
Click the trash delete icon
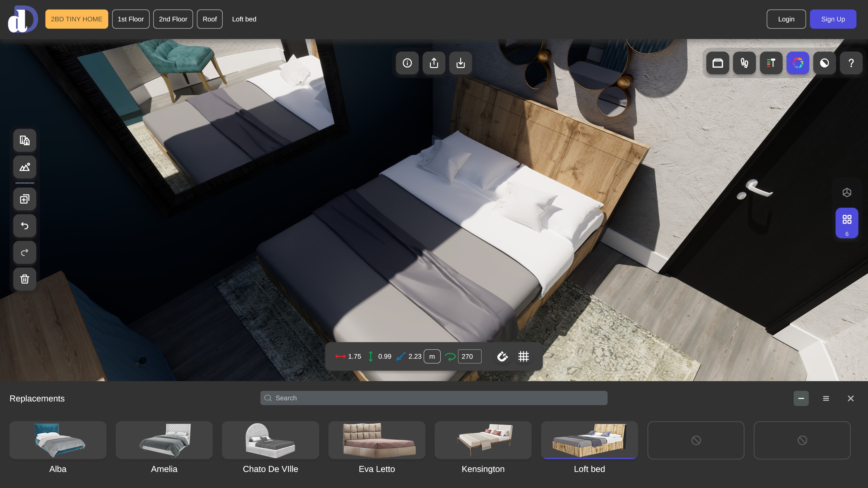point(25,279)
